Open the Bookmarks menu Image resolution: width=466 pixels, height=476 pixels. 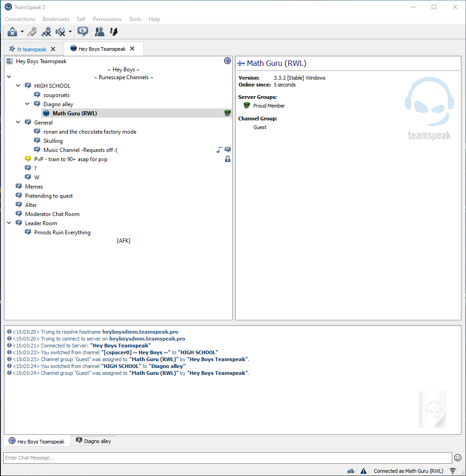pos(56,19)
